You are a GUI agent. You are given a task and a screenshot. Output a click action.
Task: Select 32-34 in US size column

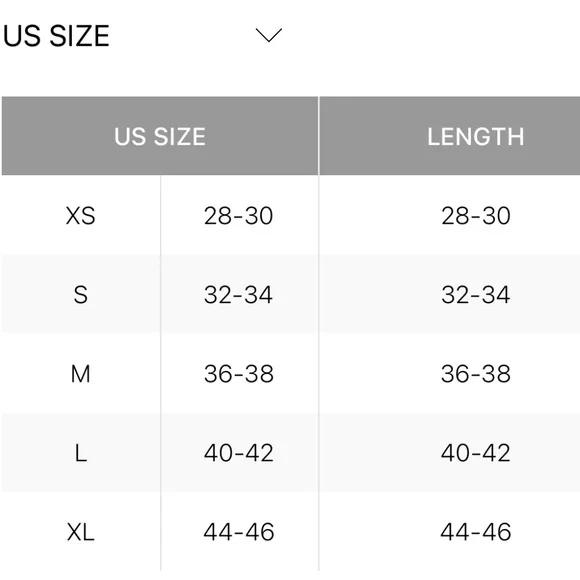(x=239, y=295)
